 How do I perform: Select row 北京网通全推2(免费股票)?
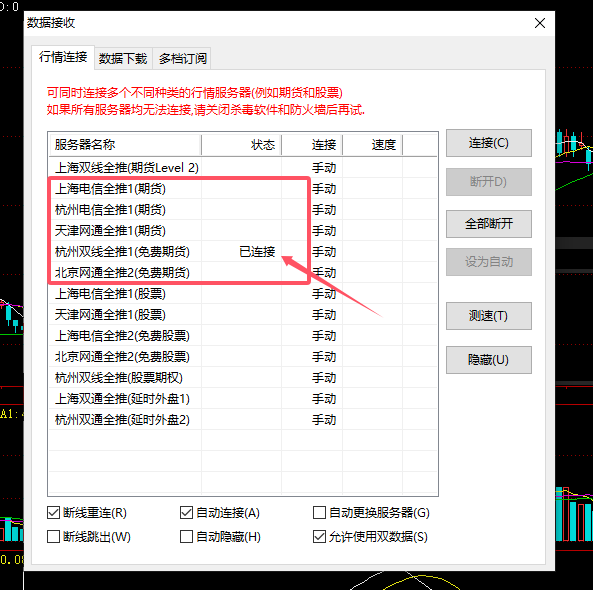tap(243, 356)
